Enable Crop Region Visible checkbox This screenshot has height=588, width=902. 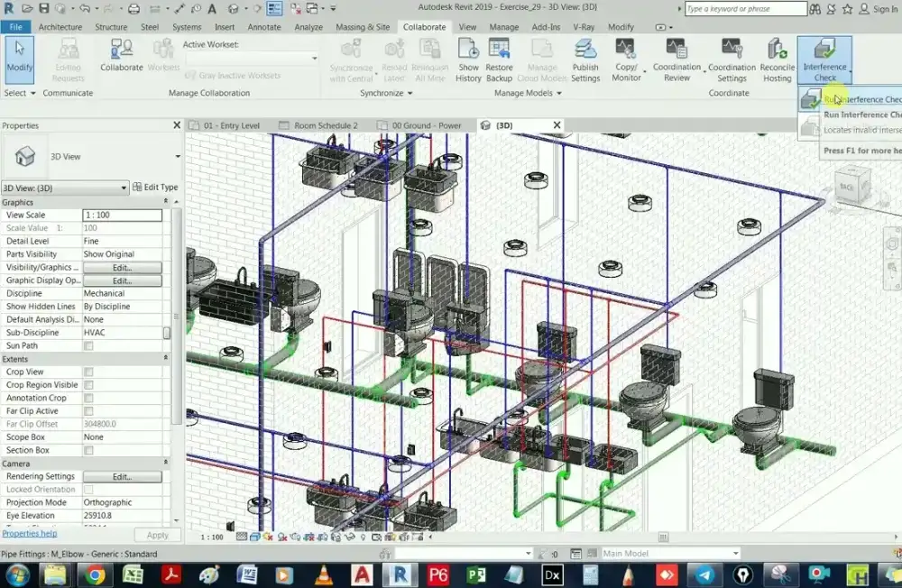(x=88, y=385)
